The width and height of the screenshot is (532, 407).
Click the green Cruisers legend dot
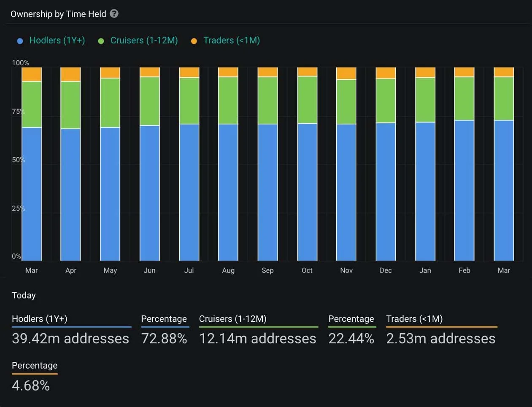(101, 41)
